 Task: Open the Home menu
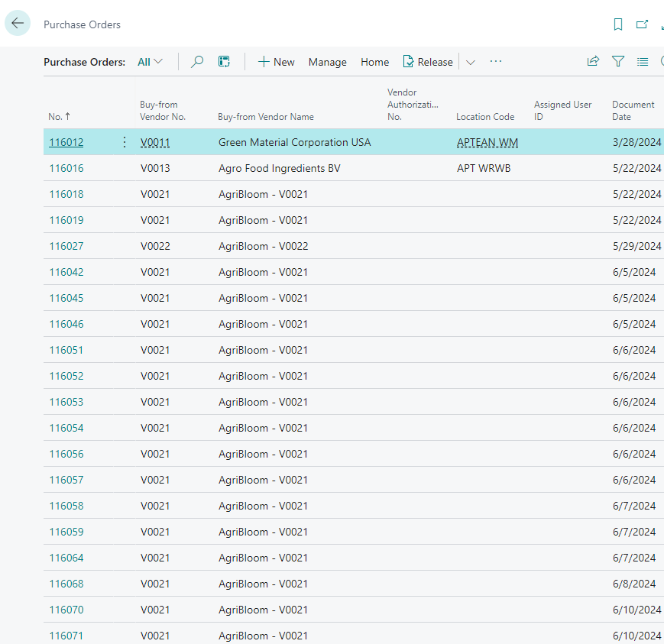coord(374,62)
